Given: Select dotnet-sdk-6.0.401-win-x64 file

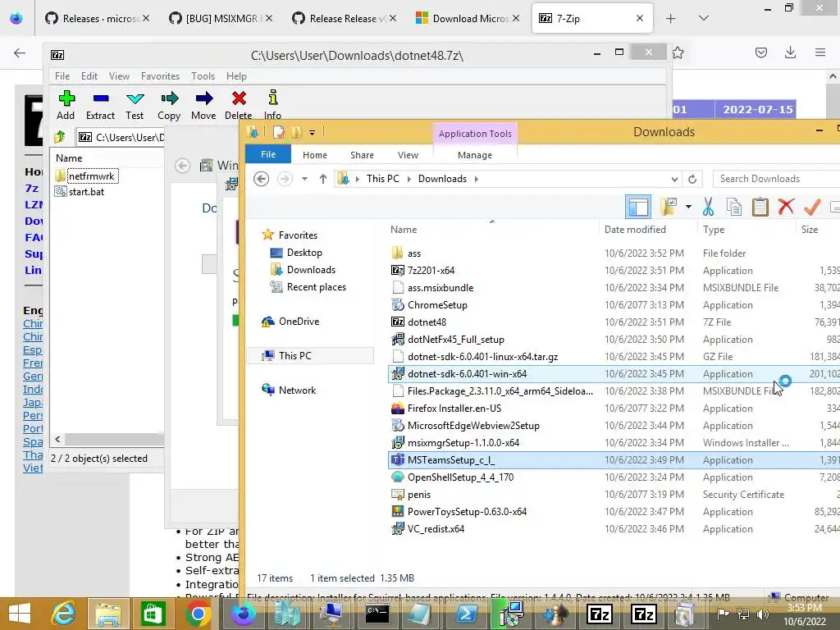Looking at the screenshot, I should [467, 374].
